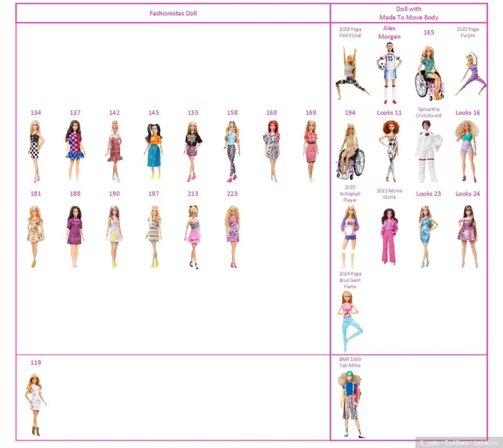This screenshot has height=448, width=503.
Task: Select doll 194 seated in wheelchair
Action: [x=350, y=152]
